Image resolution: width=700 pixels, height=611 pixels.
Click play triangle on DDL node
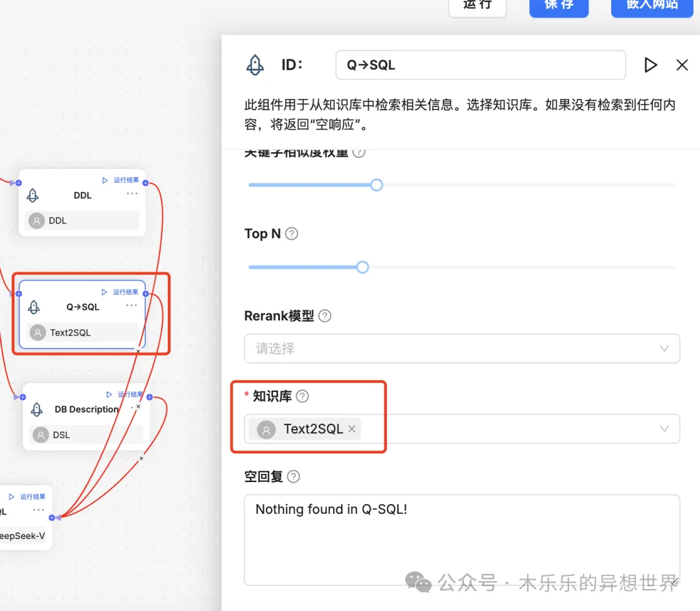click(x=105, y=180)
